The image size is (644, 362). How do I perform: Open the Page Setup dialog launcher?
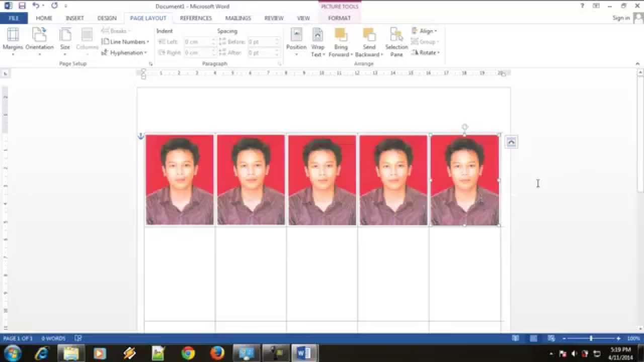pyautogui.click(x=150, y=64)
